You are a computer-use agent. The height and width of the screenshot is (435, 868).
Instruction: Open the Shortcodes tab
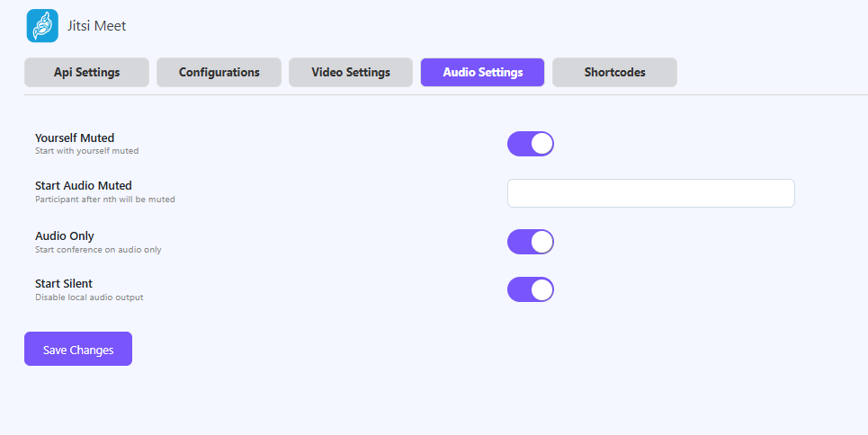614,72
